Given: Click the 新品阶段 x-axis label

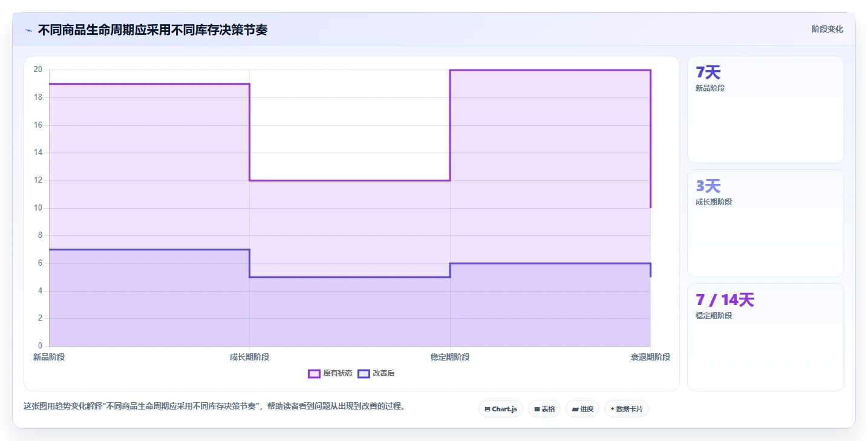Looking at the screenshot, I should click(49, 357).
